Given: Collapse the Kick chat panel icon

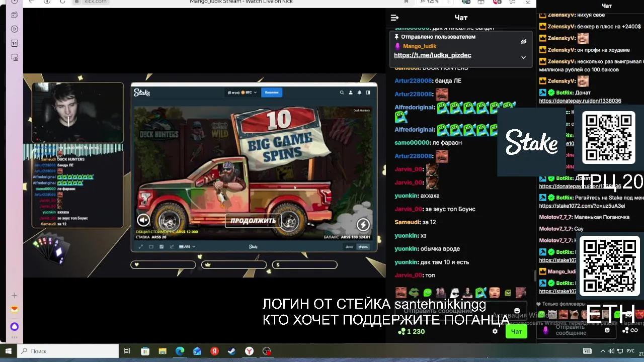Looking at the screenshot, I should pyautogui.click(x=394, y=18).
